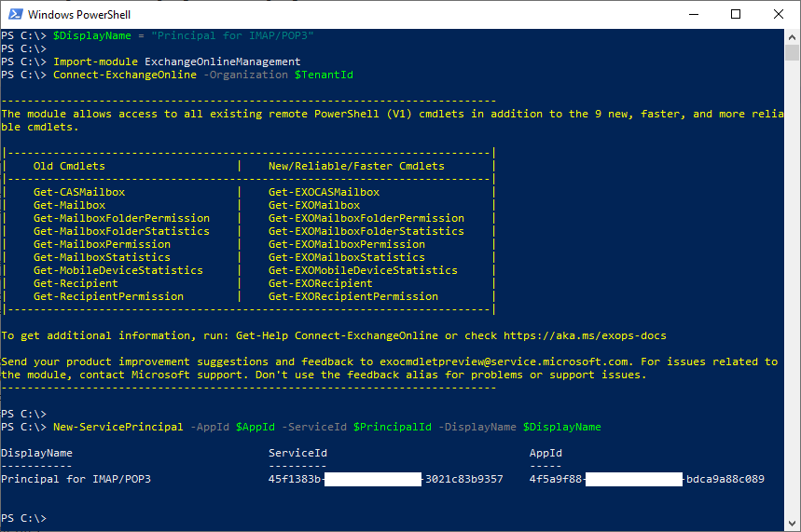Open the PowerShell window system menu icon

pos(15,14)
